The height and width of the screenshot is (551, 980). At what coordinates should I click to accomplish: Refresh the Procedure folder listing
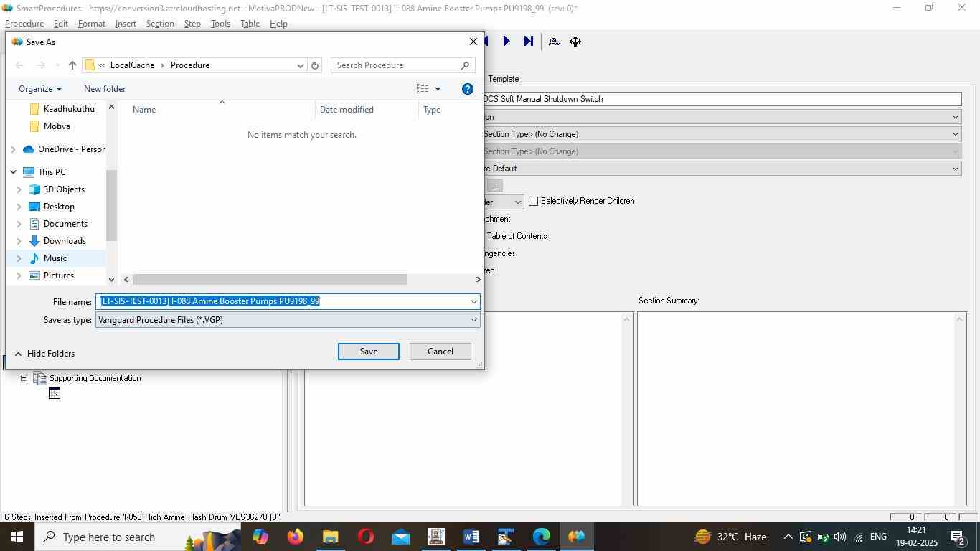click(x=314, y=65)
